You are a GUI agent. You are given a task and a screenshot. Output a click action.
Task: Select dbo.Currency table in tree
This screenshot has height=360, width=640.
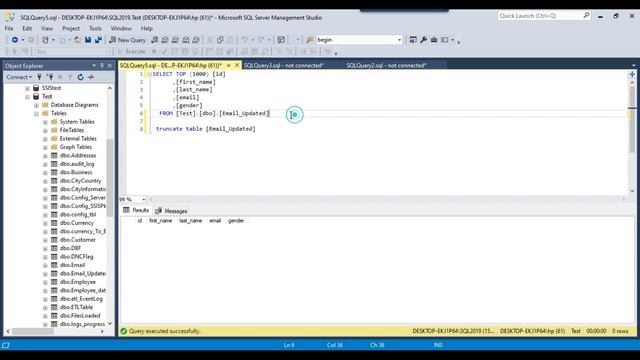coord(77,223)
